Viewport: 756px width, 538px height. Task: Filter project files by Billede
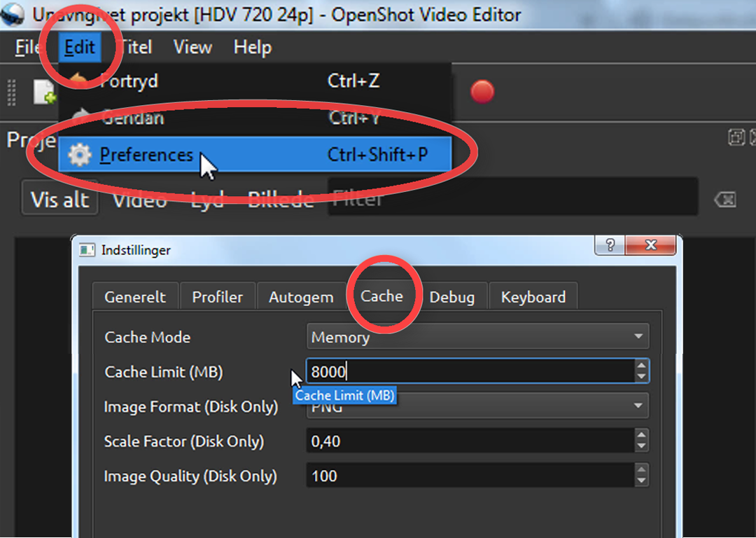click(x=281, y=199)
